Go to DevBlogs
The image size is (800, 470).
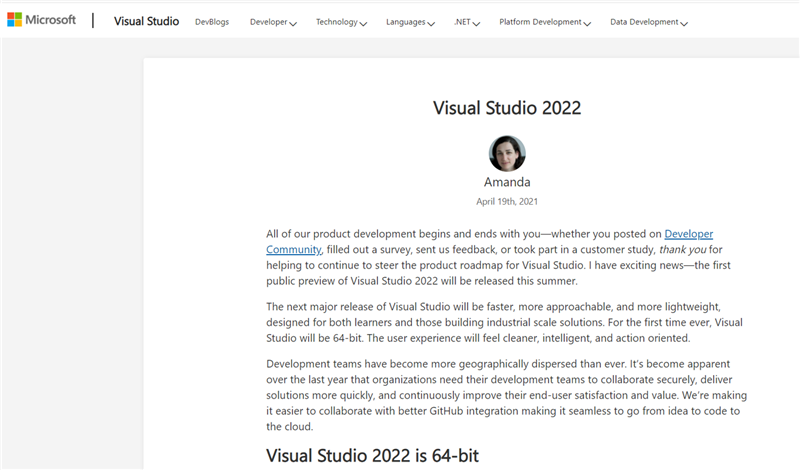[212, 22]
